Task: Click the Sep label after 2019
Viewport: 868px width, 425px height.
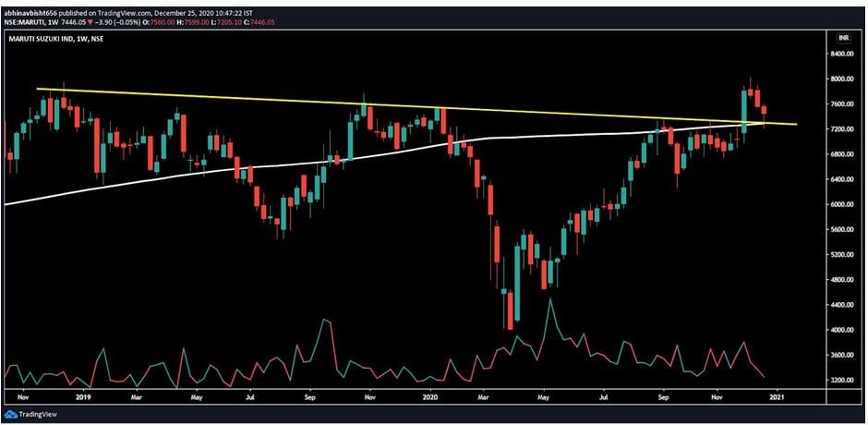Action: (310, 396)
